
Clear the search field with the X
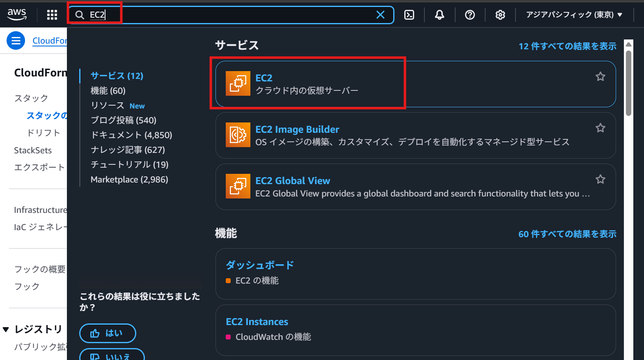(x=380, y=15)
